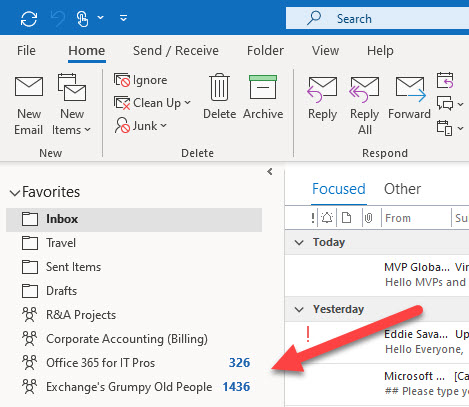469x407 pixels.
Task: Open the Sent Items folder
Action: (134, 267)
